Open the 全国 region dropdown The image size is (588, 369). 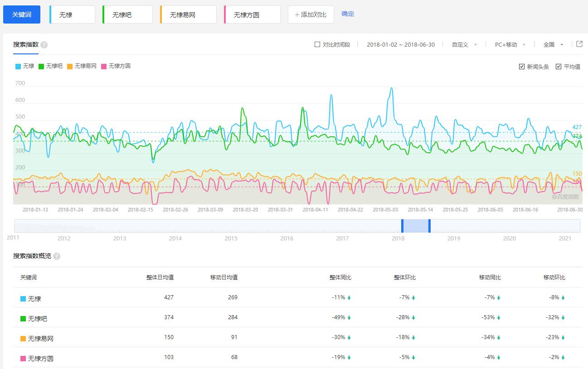coord(553,44)
